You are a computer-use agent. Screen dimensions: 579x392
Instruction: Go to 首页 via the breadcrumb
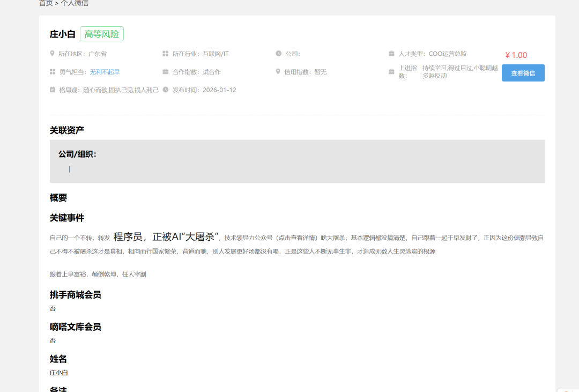point(43,3)
